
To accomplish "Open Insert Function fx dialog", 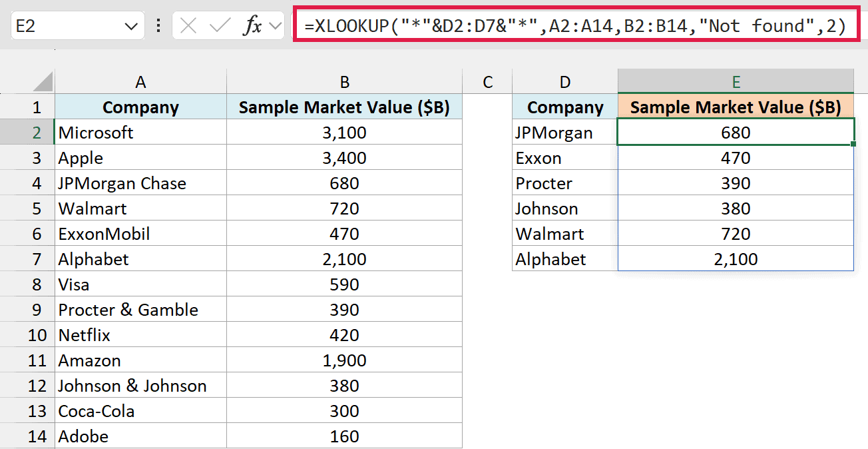I will (x=252, y=26).
